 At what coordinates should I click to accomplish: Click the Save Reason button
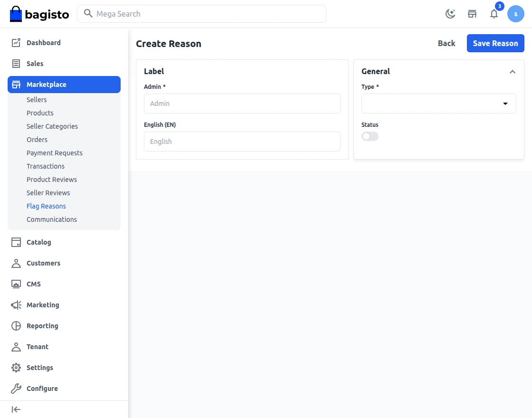click(x=495, y=43)
